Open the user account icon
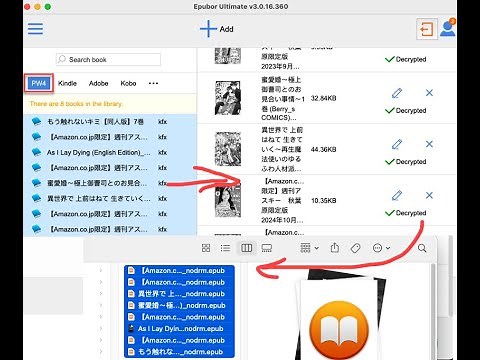 pos(448,28)
